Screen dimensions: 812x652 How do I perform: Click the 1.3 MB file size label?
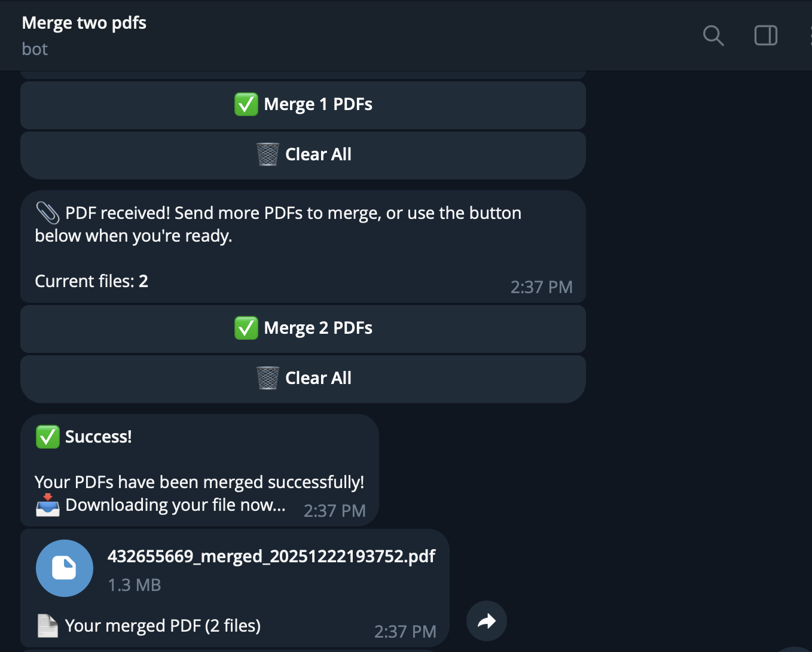point(135,585)
